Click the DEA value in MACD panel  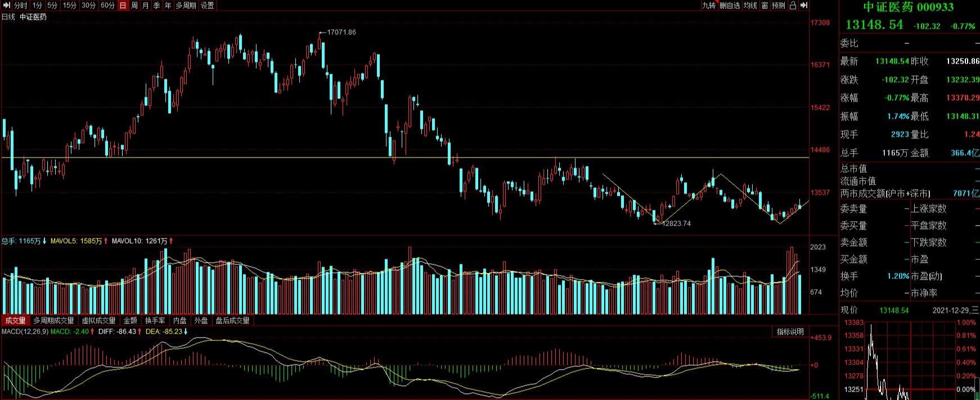click(x=164, y=331)
